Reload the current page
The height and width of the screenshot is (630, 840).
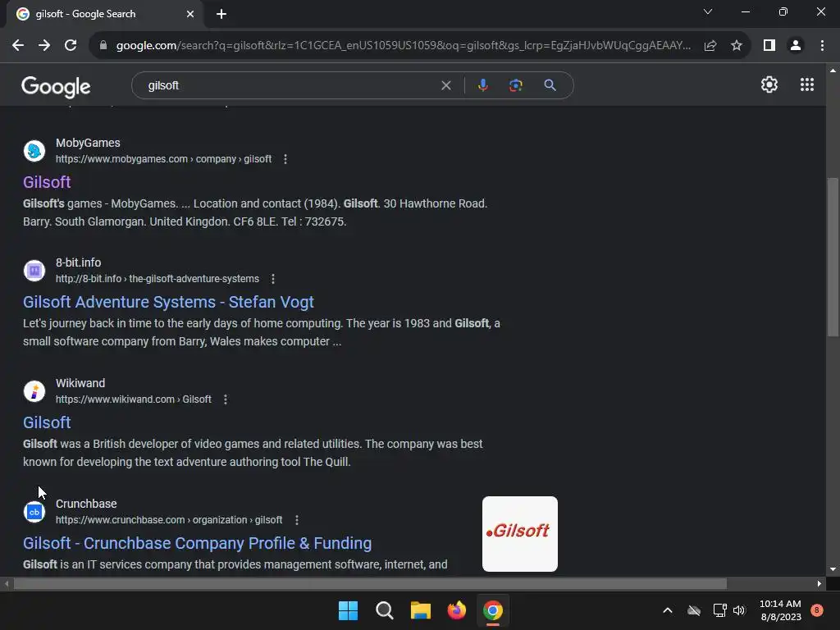pos(71,46)
